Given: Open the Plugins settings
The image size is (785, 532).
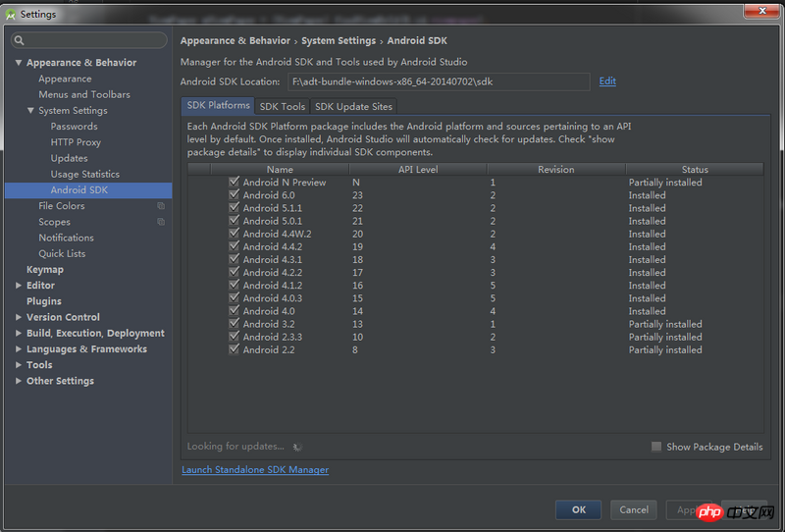Looking at the screenshot, I should tap(44, 301).
